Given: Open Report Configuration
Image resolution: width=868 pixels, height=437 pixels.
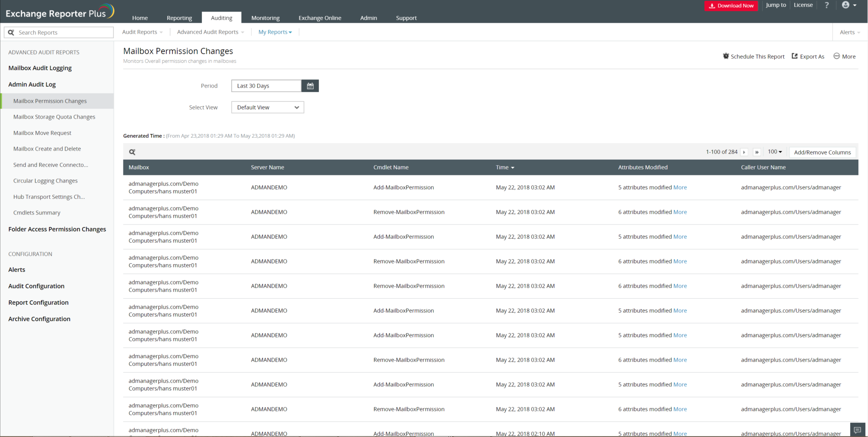Looking at the screenshot, I should coord(38,302).
